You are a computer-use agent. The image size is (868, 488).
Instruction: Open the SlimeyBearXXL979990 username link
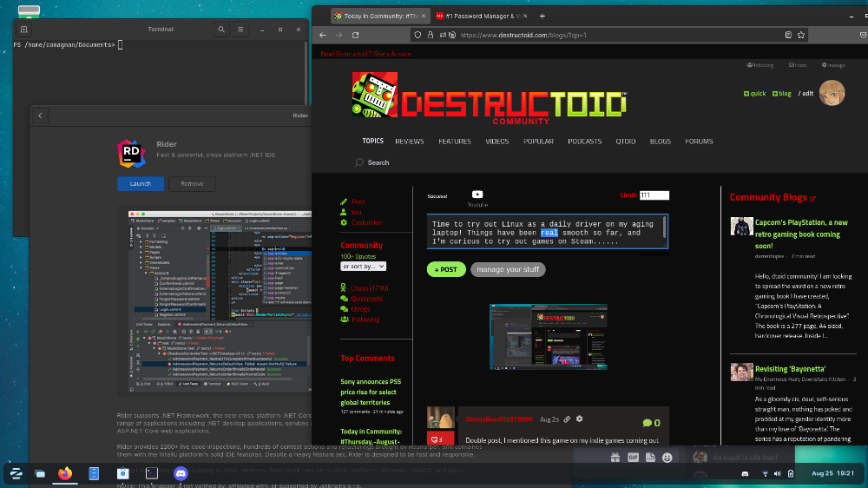pyautogui.click(x=499, y=419)
